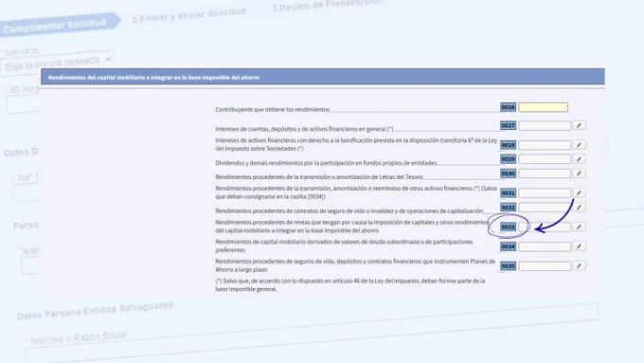
Task: Click 'Dividendos y demás rendimientos' label
Action: point(326,163)
